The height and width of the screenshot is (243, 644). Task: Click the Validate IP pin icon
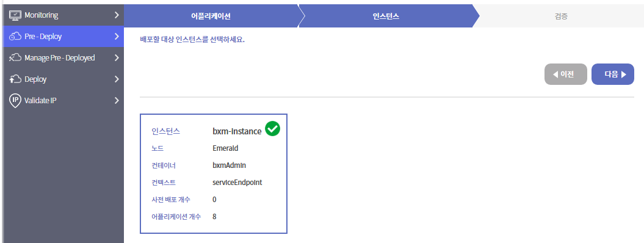(15, 101)
